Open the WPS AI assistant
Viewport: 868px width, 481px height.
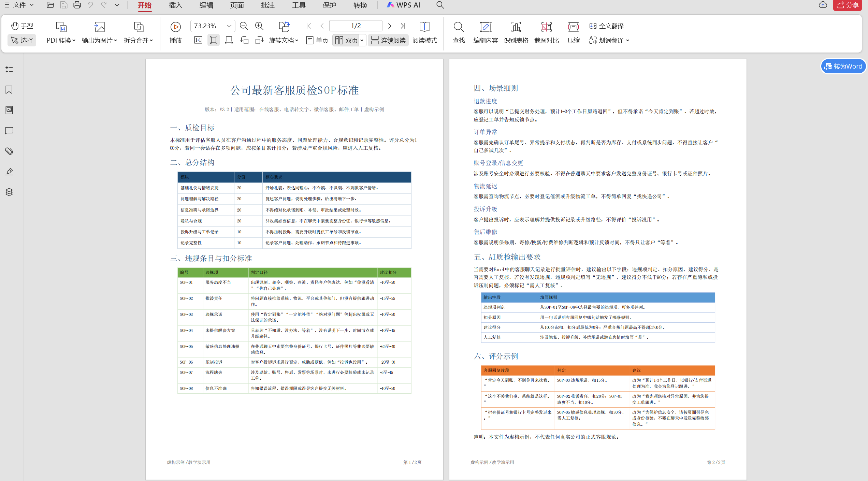403,5
